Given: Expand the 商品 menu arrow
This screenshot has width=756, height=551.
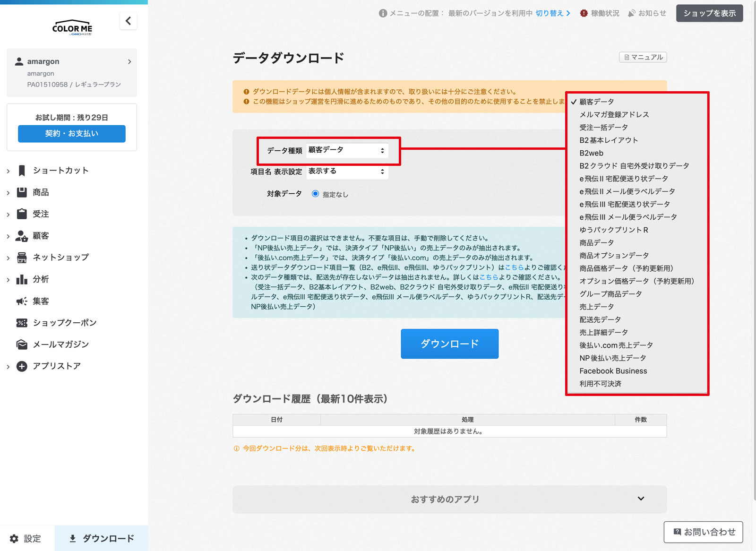Looking at the screenshot, I should (x=8, y=193).
